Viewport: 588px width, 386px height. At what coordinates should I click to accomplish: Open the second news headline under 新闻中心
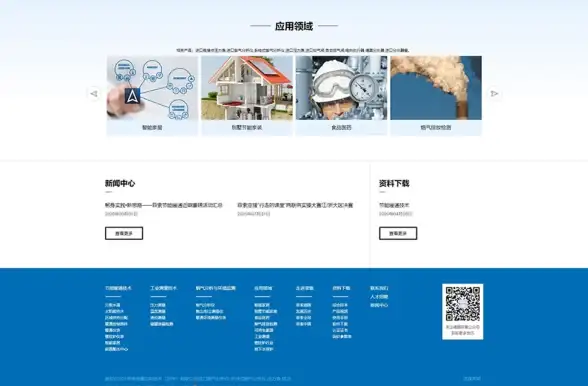[x=295, y=205]
